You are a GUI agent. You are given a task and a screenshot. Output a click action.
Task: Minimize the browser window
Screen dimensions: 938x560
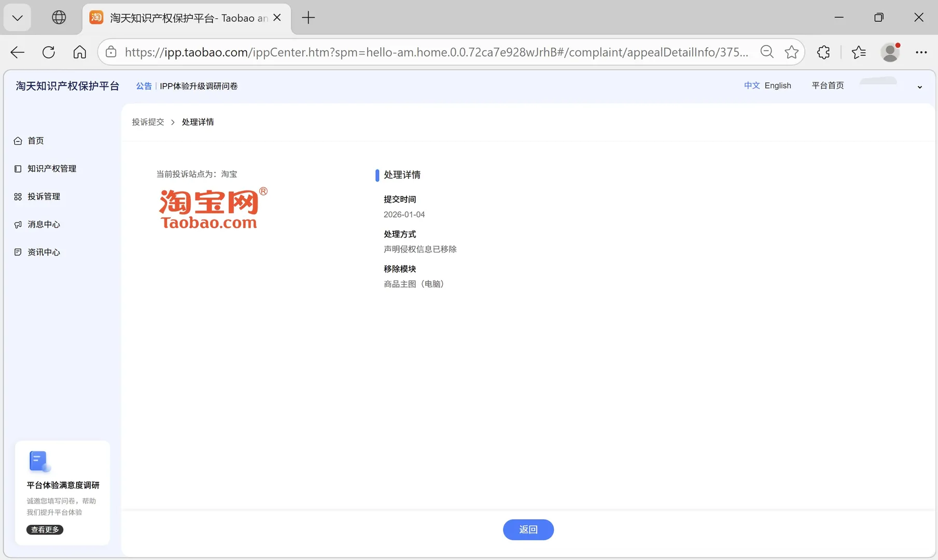[x=839, y=18]
